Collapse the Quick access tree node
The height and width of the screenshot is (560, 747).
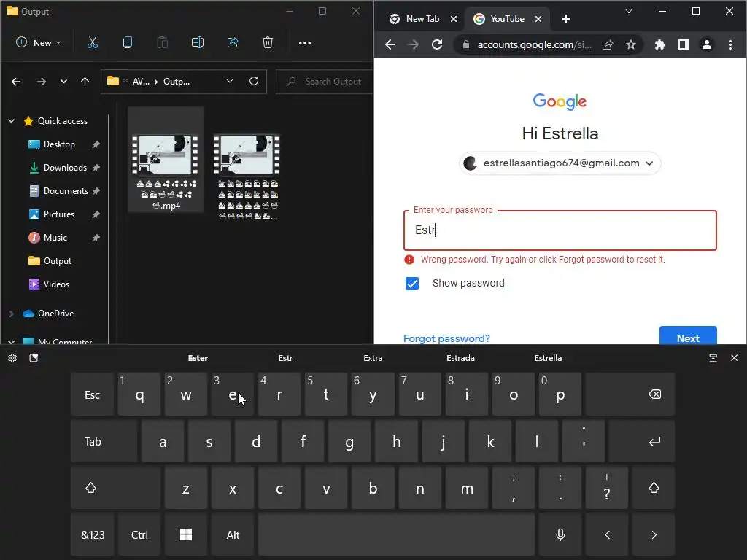[12, 121]
